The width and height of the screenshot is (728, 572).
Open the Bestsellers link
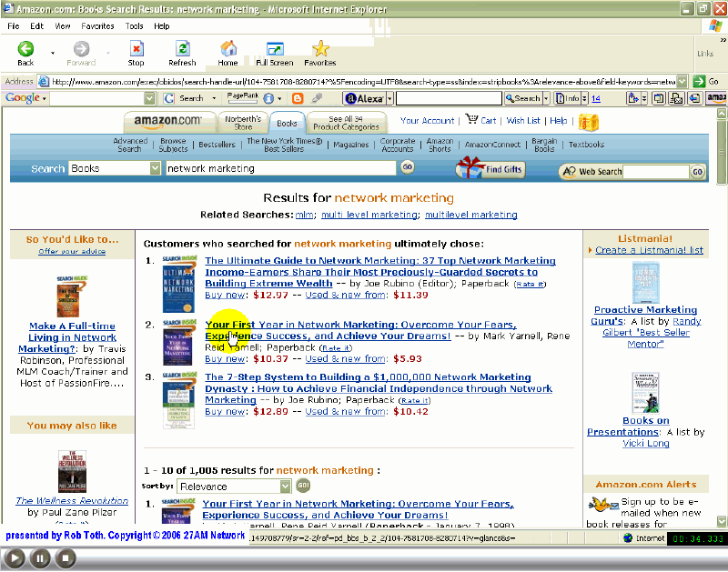217,145
